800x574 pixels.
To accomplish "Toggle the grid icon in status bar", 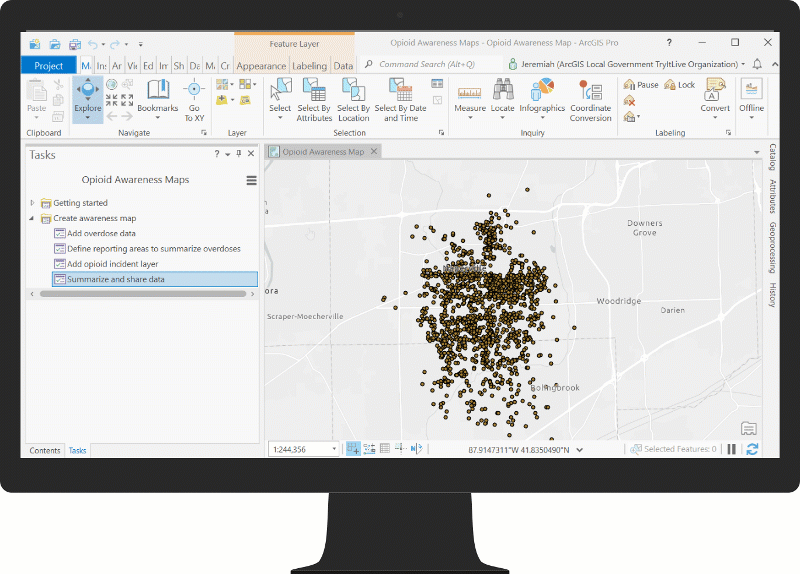I will click(385, 448).
